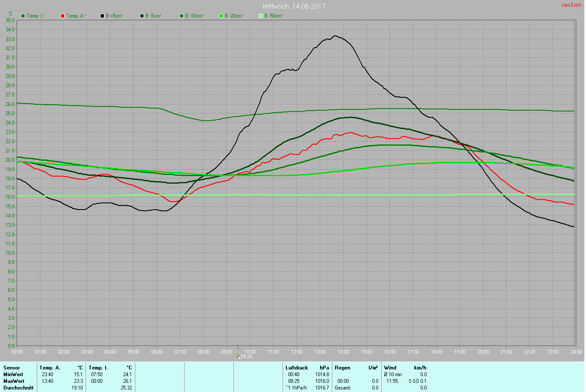Select the 'Temp. A.*' legend label
Screen dimensions: 586x392
(76, 16)
